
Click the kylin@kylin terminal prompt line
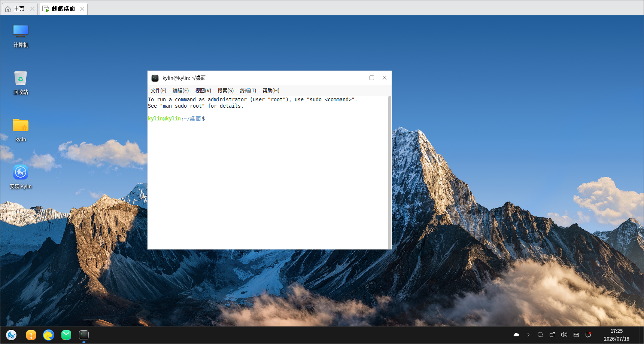pos(176,119)
